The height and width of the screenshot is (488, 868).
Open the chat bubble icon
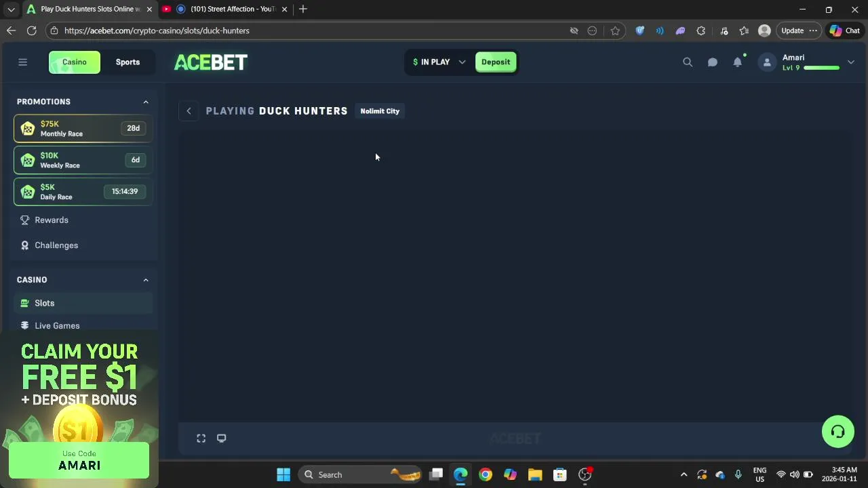(713, 62)
